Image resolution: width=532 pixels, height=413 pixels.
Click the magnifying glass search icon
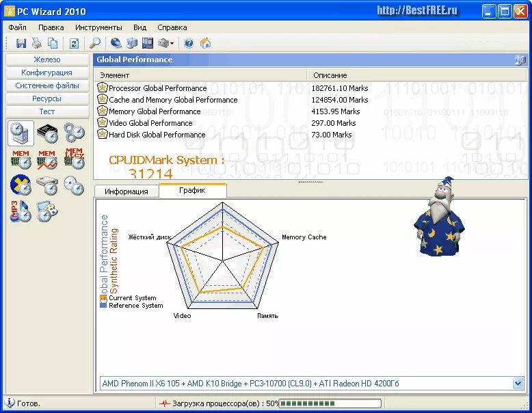coord(94,43)
